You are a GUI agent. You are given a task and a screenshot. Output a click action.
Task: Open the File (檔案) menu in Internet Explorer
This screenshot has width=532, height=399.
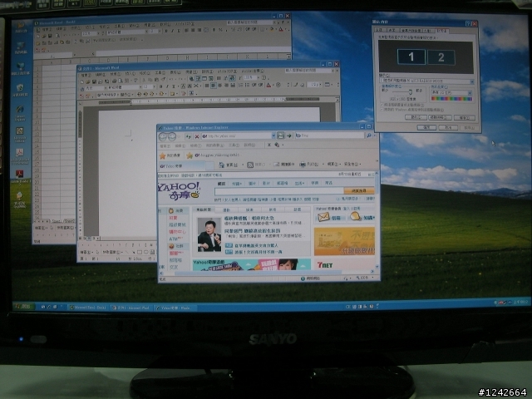tap(165, 146)
